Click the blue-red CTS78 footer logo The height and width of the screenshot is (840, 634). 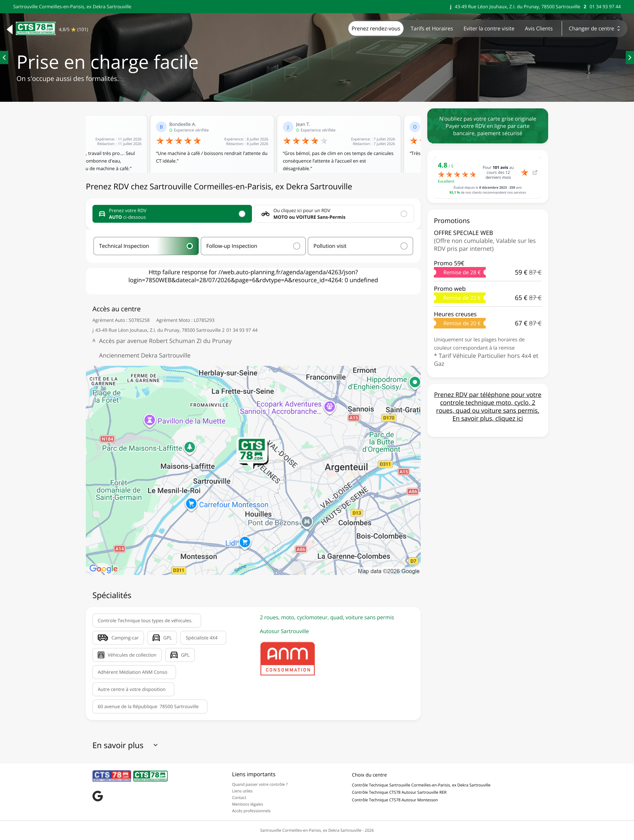click(x=112, y=776)
